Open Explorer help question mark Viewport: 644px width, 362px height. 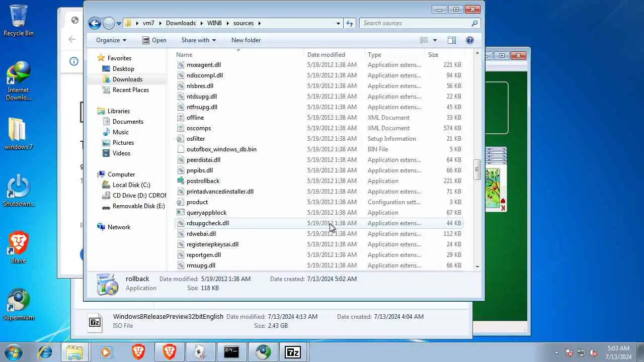click(x=470, y=40)
